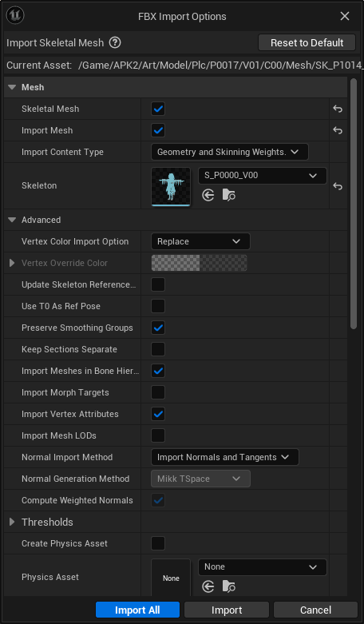Uncheck the Skeletal Mesh checkbox
364x624 pixels.
pos(158,109)
